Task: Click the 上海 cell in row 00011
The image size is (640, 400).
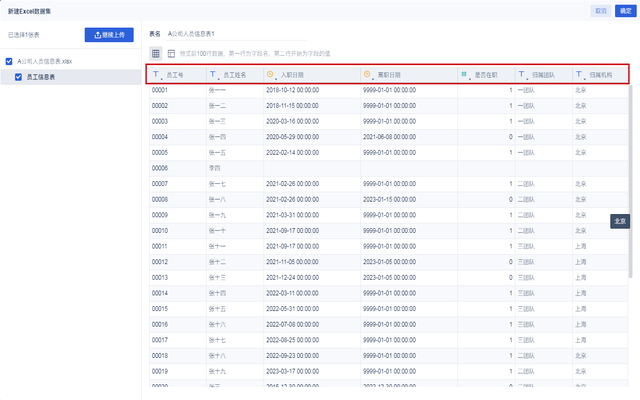Action: tap(581, 247)
